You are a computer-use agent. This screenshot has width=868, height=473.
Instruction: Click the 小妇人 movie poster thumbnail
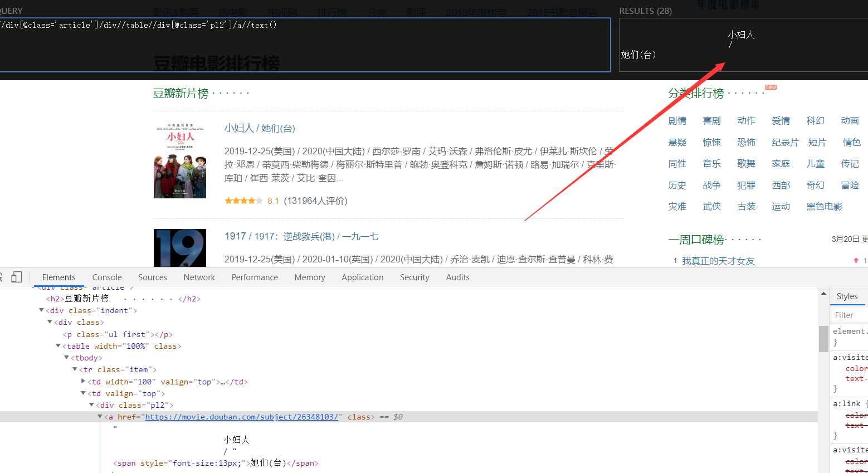180,160
